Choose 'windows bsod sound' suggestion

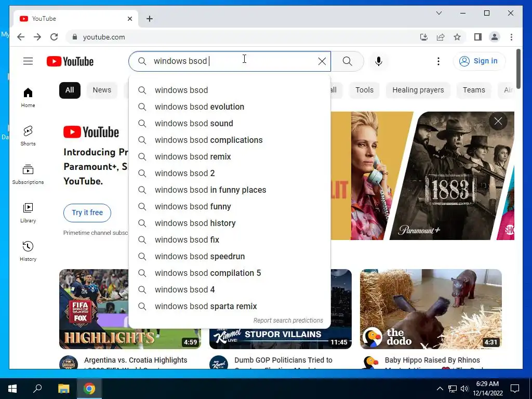tap(230, 123)
